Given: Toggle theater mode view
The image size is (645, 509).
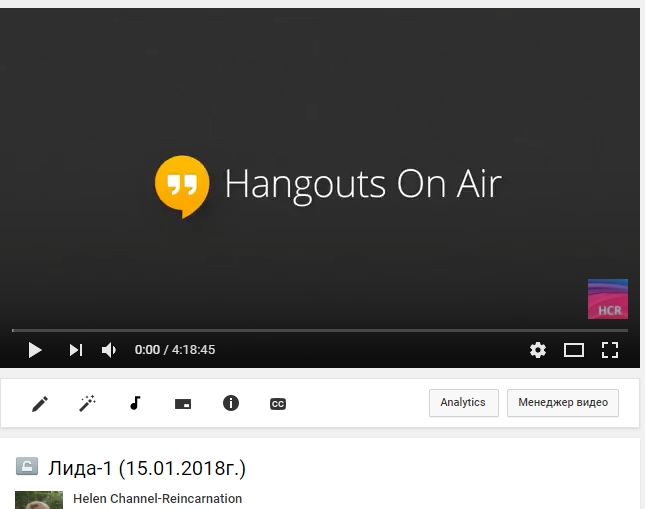Looking at the screenshot, I should pos(574,350).
